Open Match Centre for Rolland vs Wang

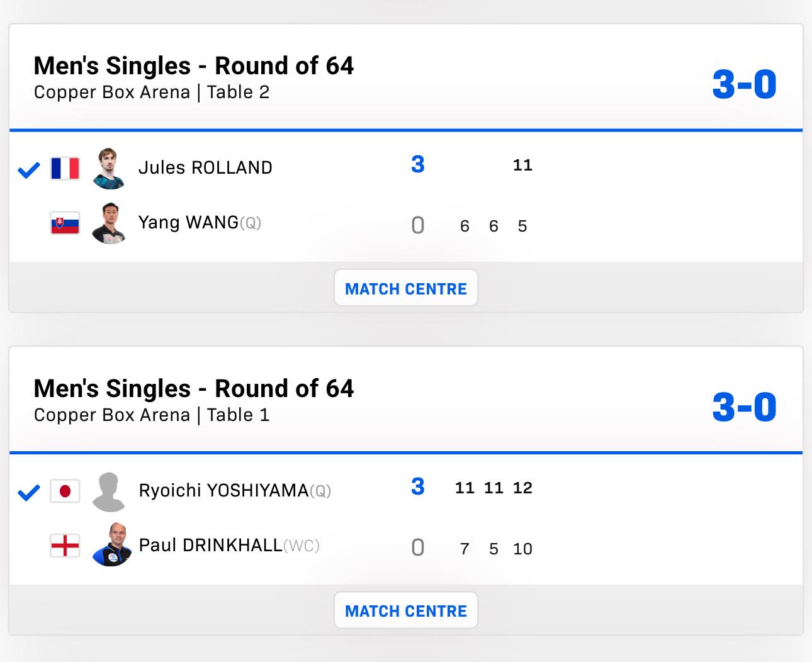point(406,288)
